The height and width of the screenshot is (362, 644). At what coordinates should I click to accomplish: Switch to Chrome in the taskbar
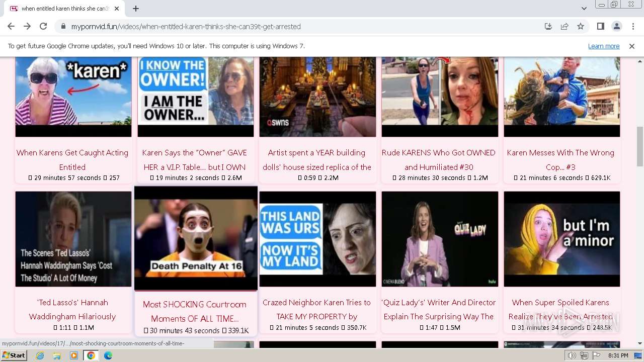[x=91, y=355]
